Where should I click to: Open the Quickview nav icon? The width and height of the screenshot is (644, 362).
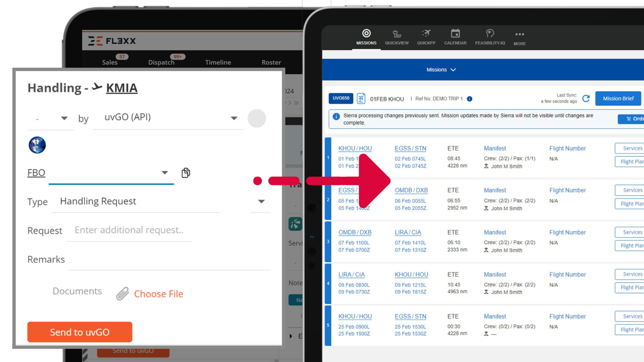(x=397, y=33)
